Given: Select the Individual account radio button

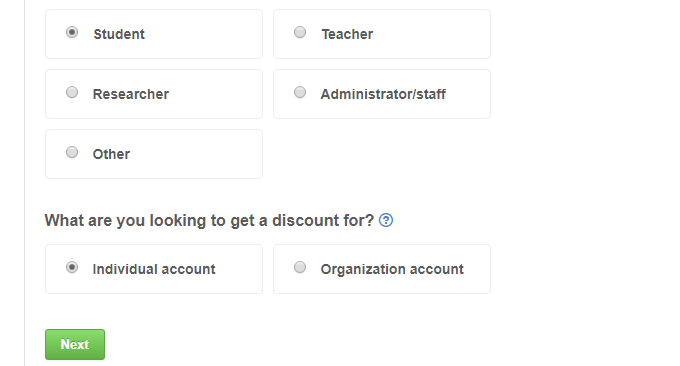Looking at the screenshot, I should [x=72, y=267].
